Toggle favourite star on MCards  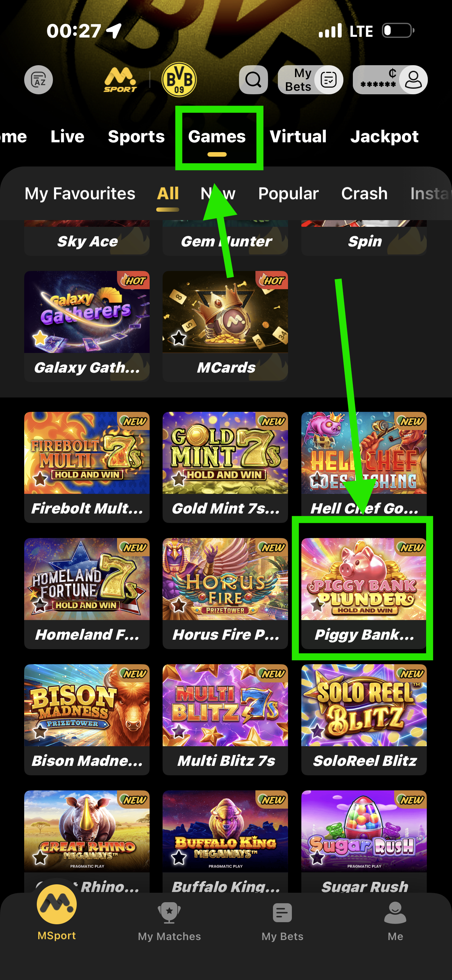click(178, 338)
